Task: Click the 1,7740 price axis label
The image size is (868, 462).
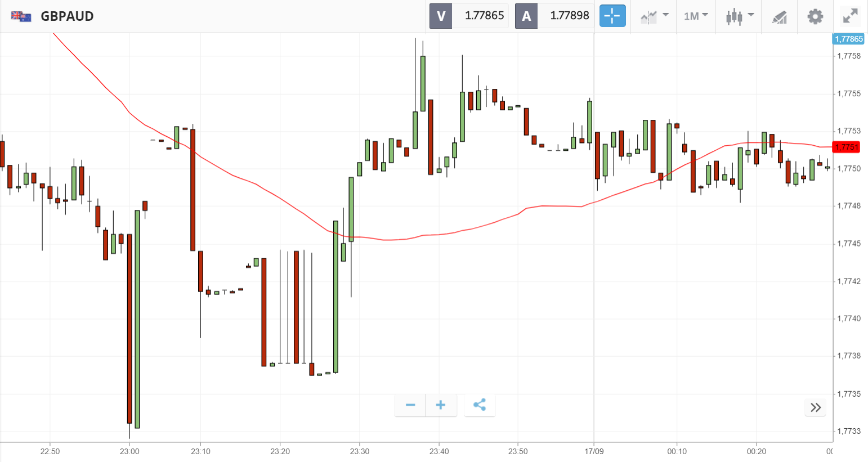Action: [x=849, y=319]
